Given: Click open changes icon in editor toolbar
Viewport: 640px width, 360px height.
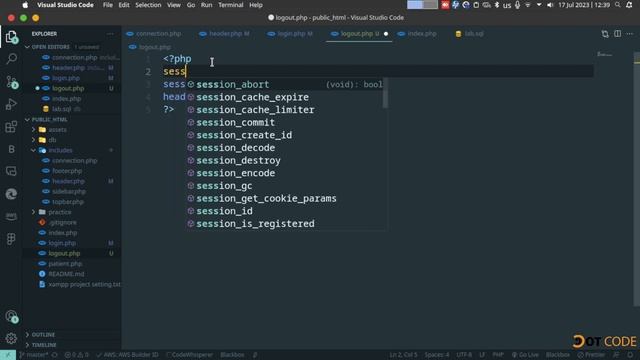Looking at the screenshot, I should [605, 34].
